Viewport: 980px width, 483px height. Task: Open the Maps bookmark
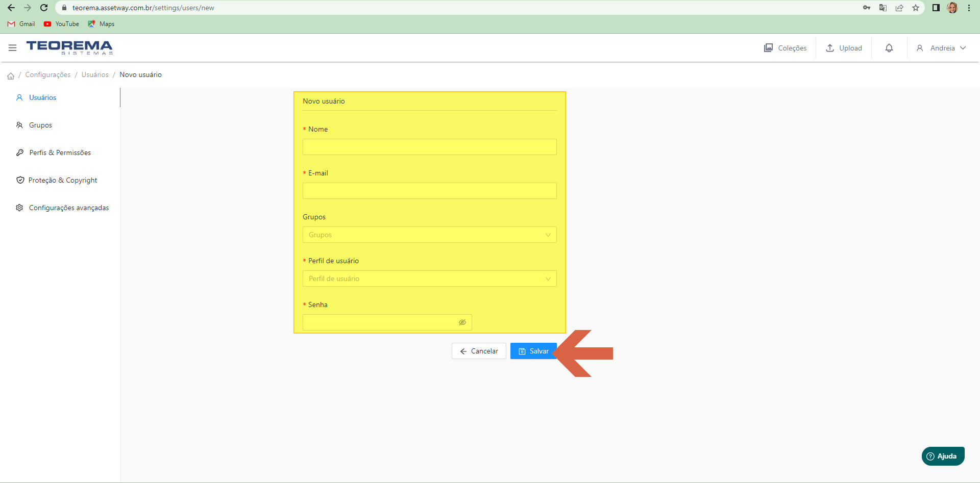[101, 24]
